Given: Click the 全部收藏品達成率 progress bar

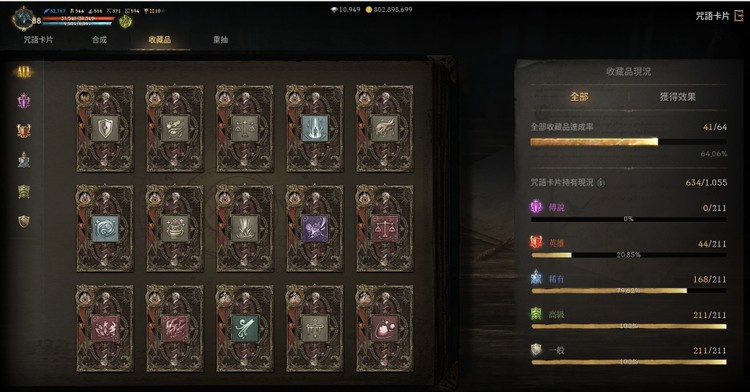Looking at the screenshot, I should pos(629,142).
